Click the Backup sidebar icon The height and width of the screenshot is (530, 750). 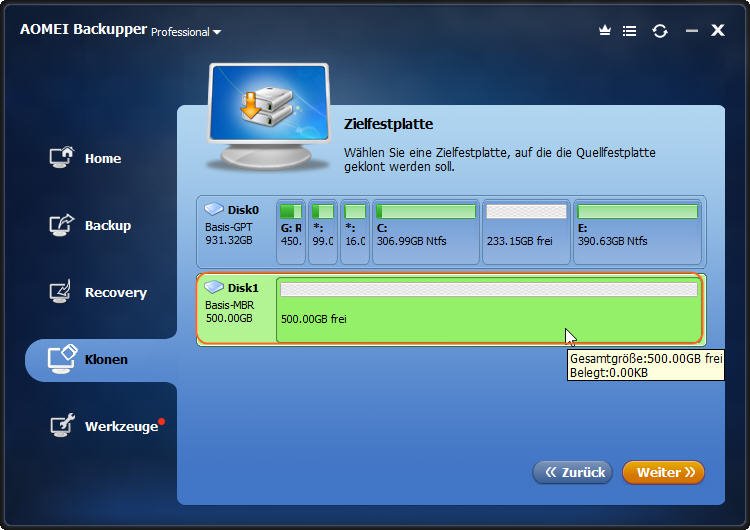pos(61,224)
